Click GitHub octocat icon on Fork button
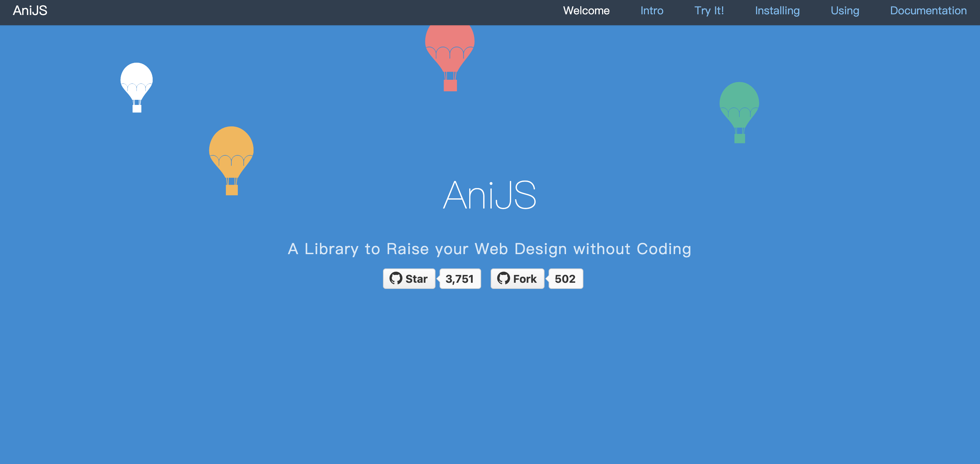Viewport: 980px width, 464px height. 503,278
